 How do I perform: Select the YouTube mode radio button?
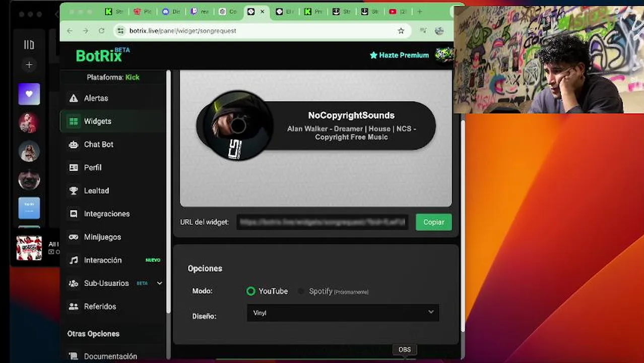point(251,291)
